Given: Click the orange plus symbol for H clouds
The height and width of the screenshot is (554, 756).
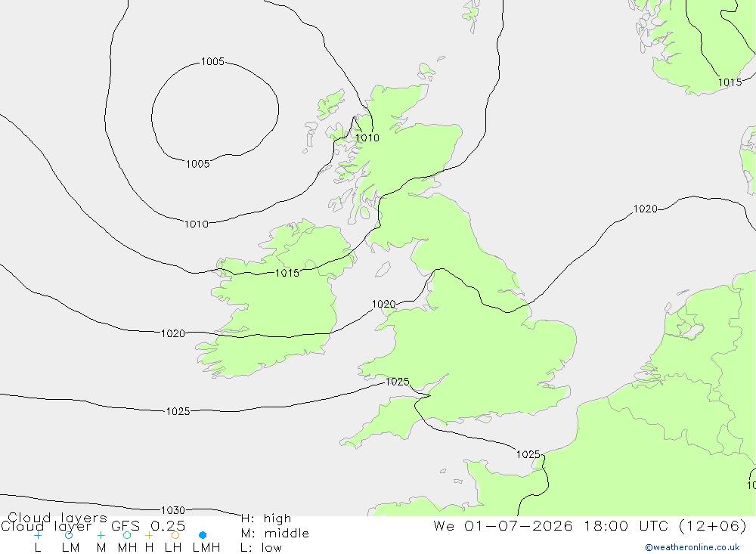Looking at the screenshot, I should pyautogui.click(x=149, y=535).
